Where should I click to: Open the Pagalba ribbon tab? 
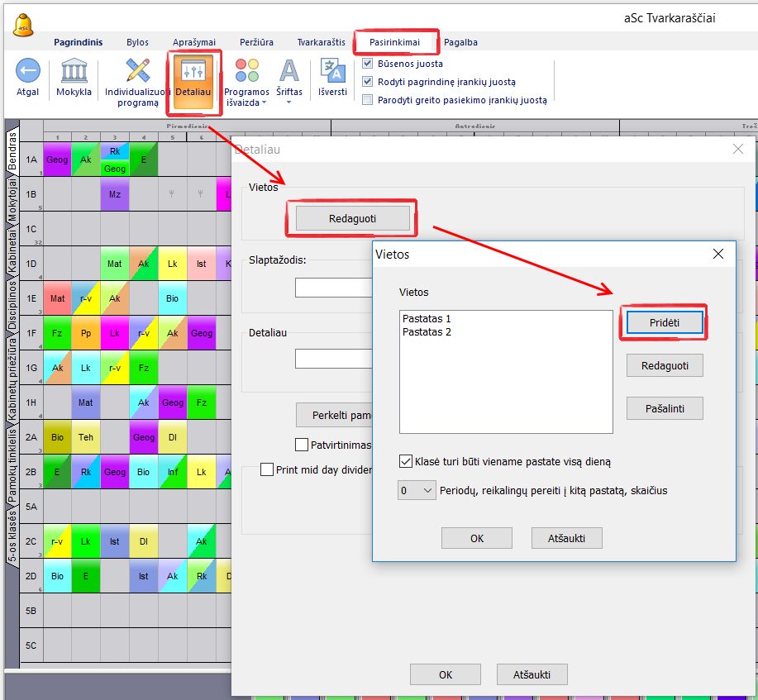click(x=460, y=42)
